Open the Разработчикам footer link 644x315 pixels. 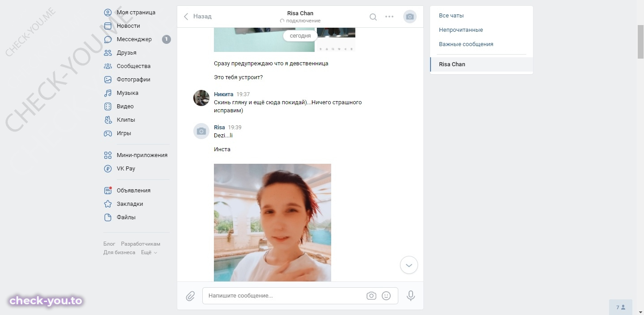coord(141,244)
